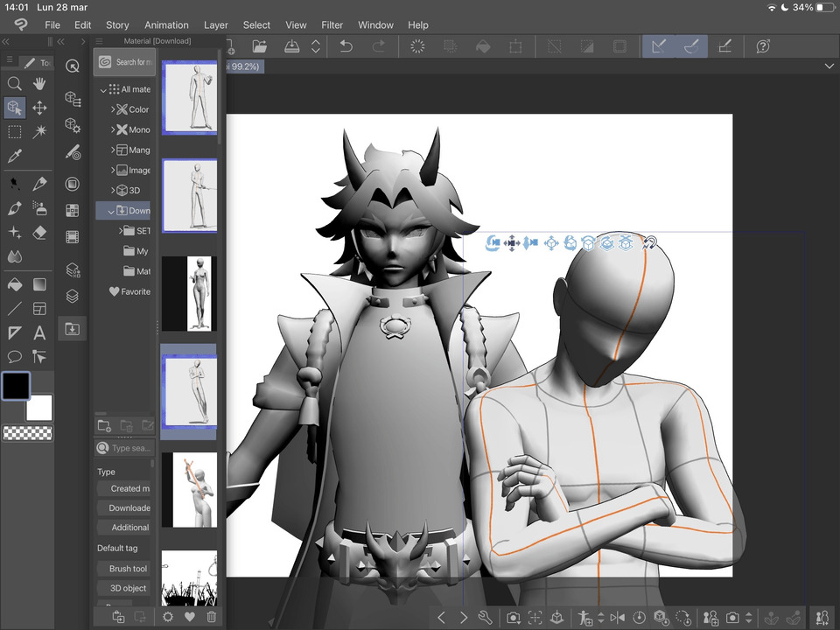
Task: Select the Favorite folder in material tree
Action: [129, 291]
